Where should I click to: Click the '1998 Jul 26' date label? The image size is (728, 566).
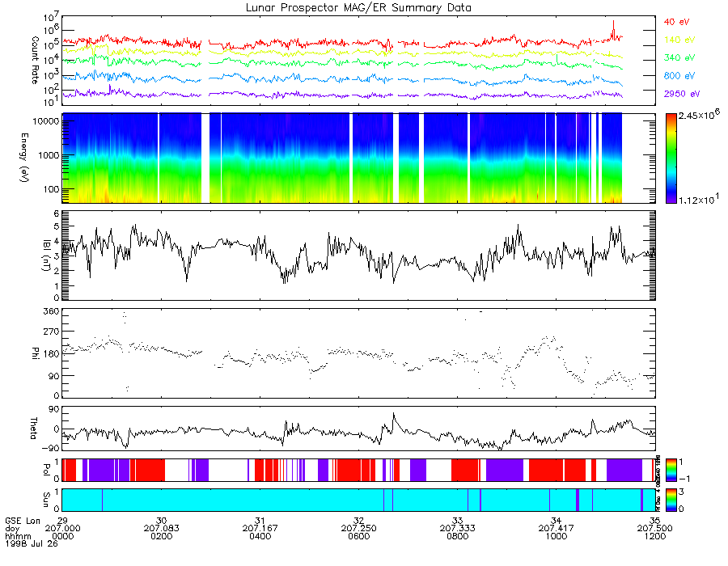click(x=32, y=543)
